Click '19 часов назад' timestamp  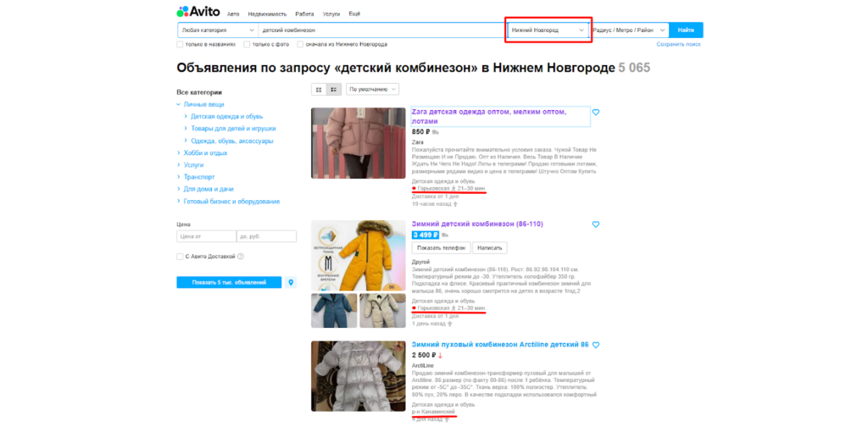point(431,204)
